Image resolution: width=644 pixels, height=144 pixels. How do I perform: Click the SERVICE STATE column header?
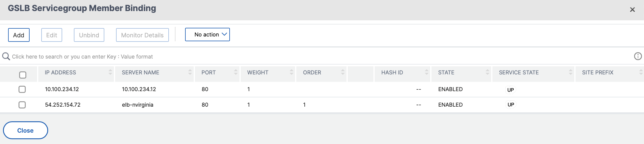click(519, 72)
